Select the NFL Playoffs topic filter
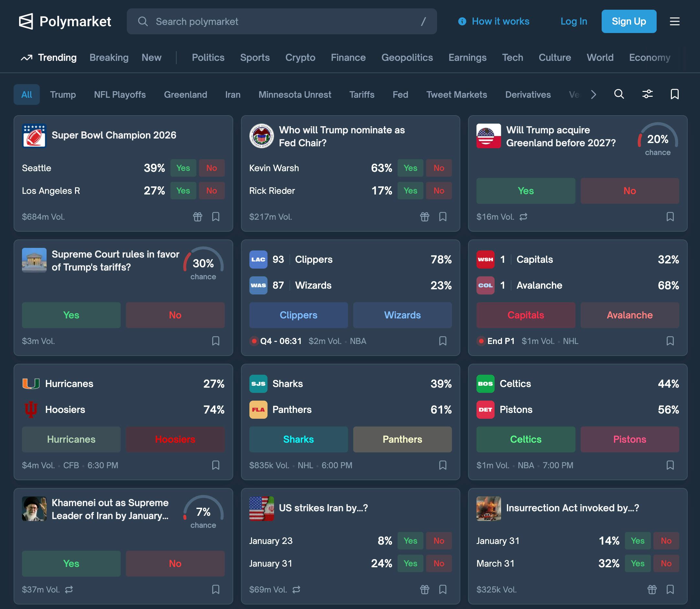 pyautogui.click(x=120, y=94)
